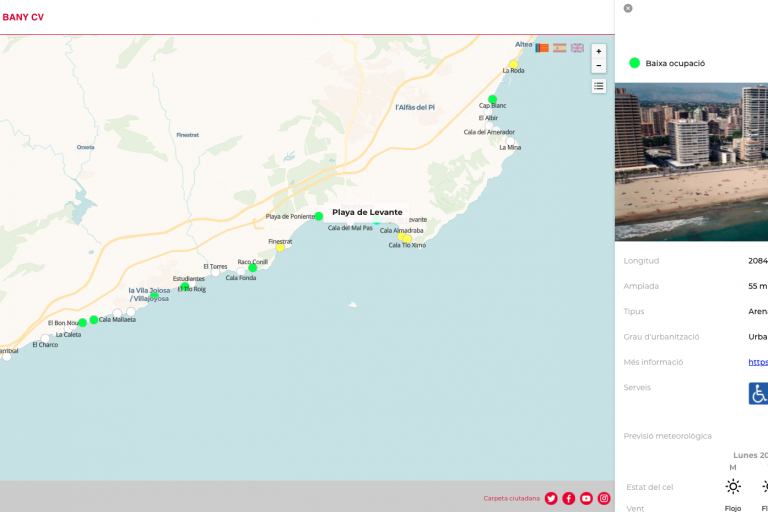768x512 pixels.
Task: Click the Estat del cel row label
Action: click(x=649, y=487)
